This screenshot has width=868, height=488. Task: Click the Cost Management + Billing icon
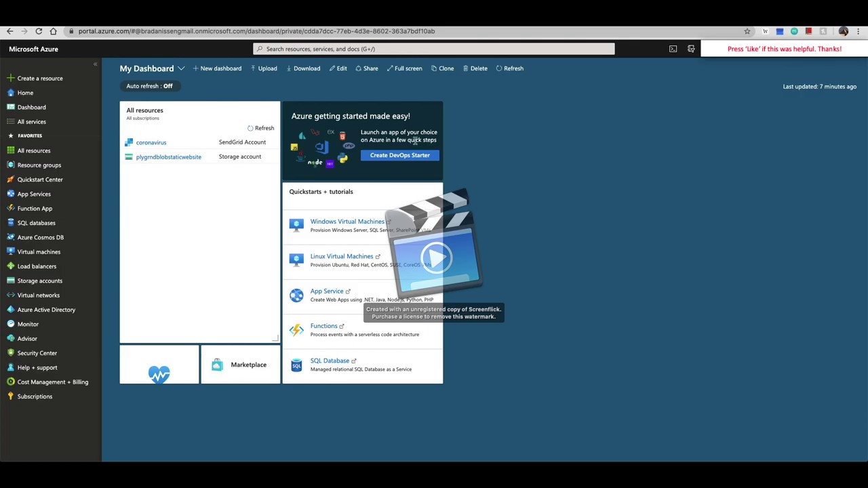tap(10, 382)
